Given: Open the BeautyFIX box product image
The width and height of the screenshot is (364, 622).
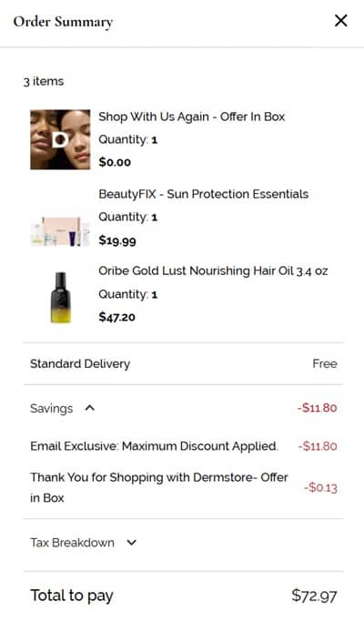Looking at the screenshot, I should [60, 231].
